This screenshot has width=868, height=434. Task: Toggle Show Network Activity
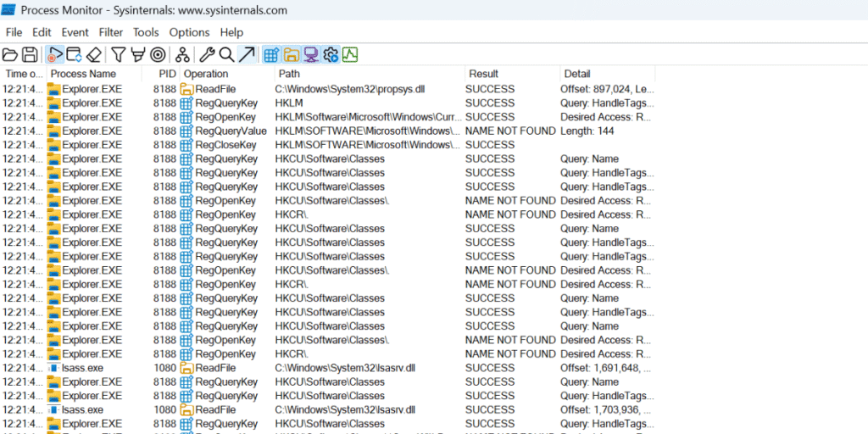point(311,54)
